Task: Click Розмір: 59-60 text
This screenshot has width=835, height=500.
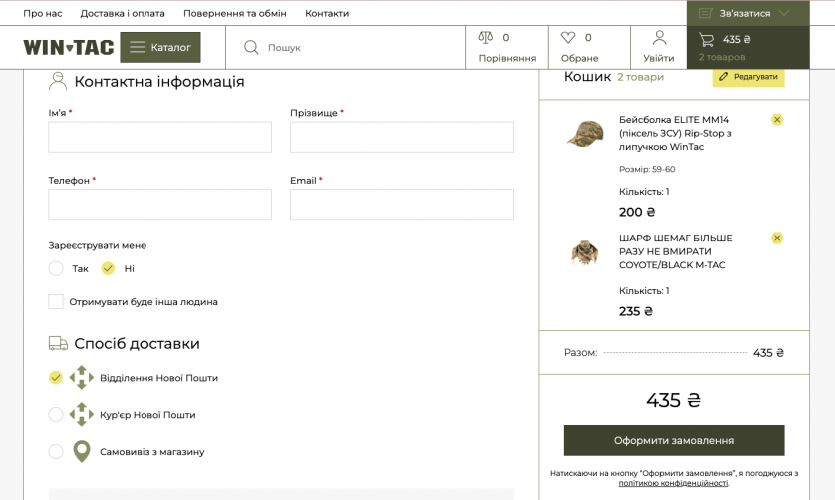Action: (x=647, y=169)
